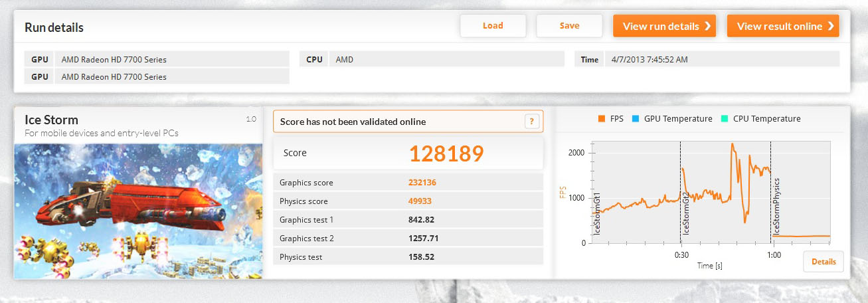Click the Graphics test 1 value 842.82
This screenshot has width=868, height=303.
tap(422, 220)
